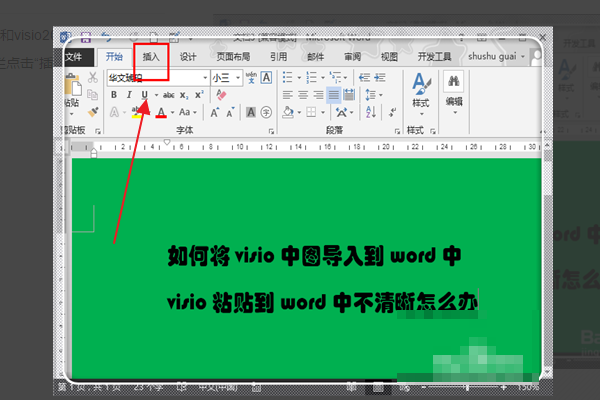
Task: Open the font size 小三 dropdown
Action: point(238,78)
